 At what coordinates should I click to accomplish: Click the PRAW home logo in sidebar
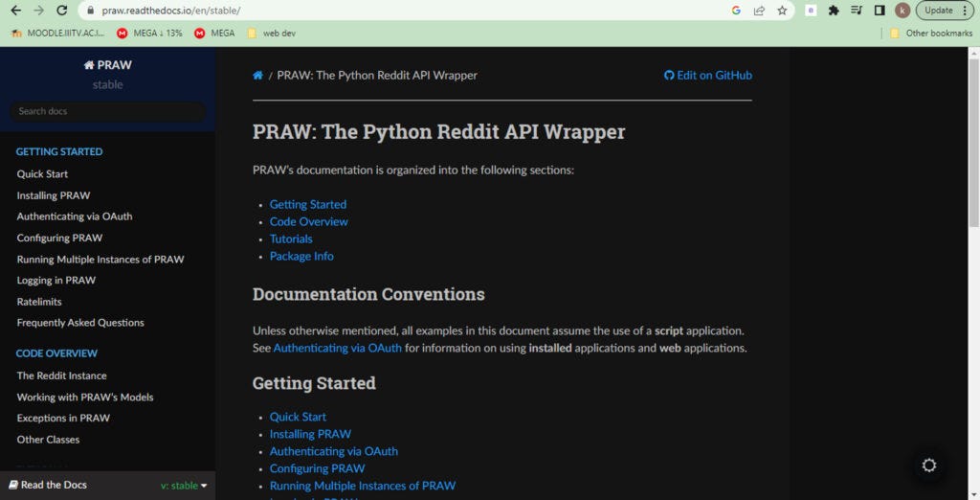[107, 65]
